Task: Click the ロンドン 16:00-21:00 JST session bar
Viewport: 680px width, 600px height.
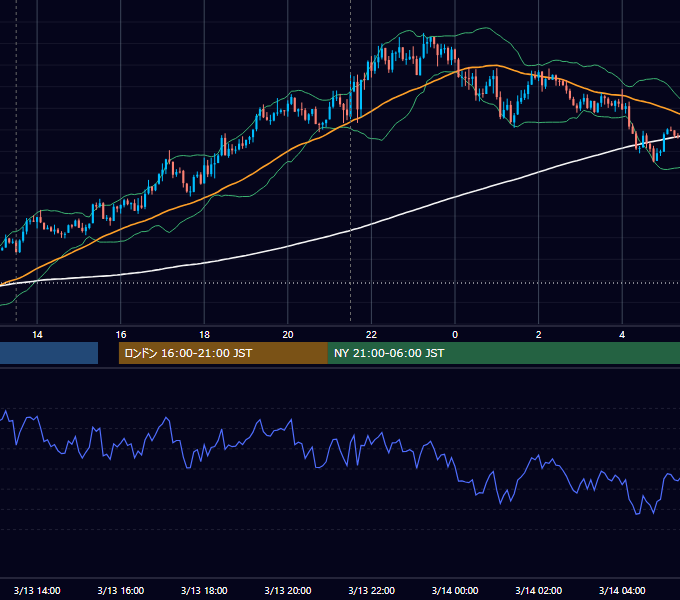Action: pos(223,353)
